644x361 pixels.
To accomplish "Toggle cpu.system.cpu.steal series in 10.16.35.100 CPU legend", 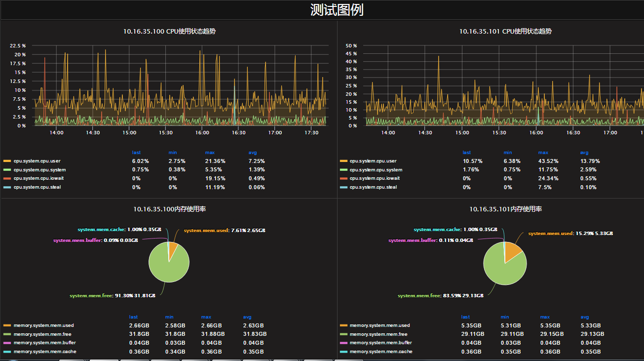I will coord(37,187).
